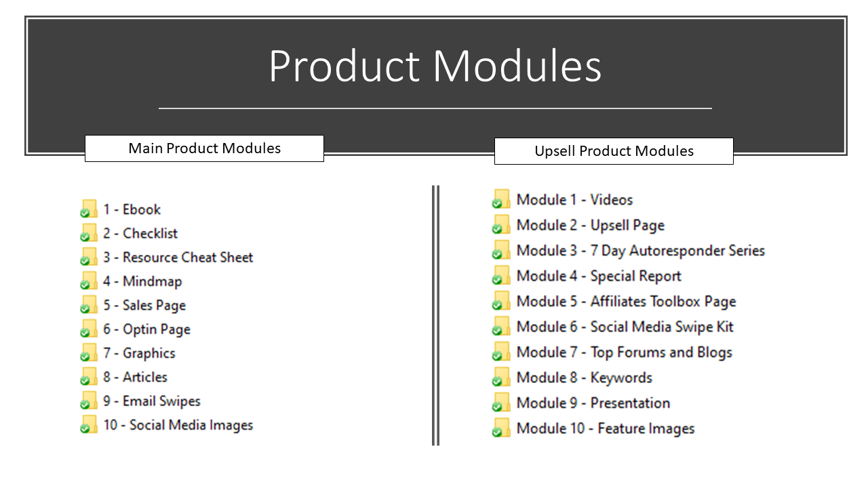Click the text Module 2 - Upsell Page
The width and height of the screenshot is (868, 488).
pyautogui.click(x=591, y=225)
